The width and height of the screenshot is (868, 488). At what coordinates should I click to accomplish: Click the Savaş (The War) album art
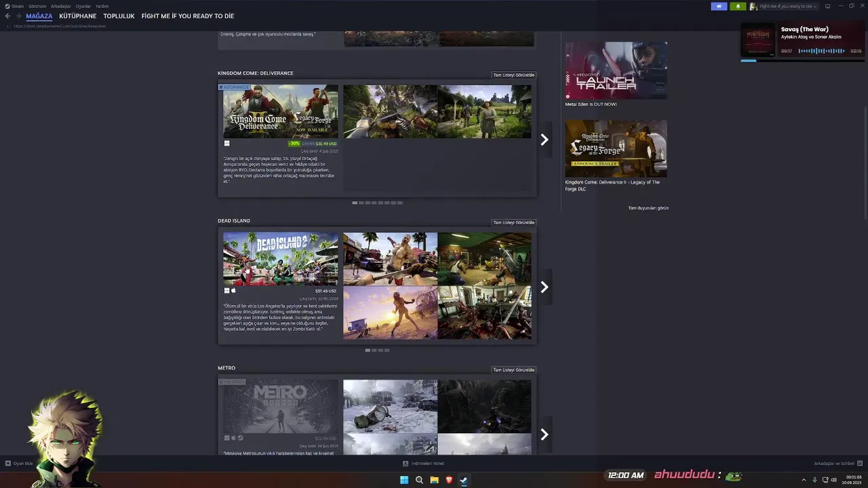coord(757,40)
